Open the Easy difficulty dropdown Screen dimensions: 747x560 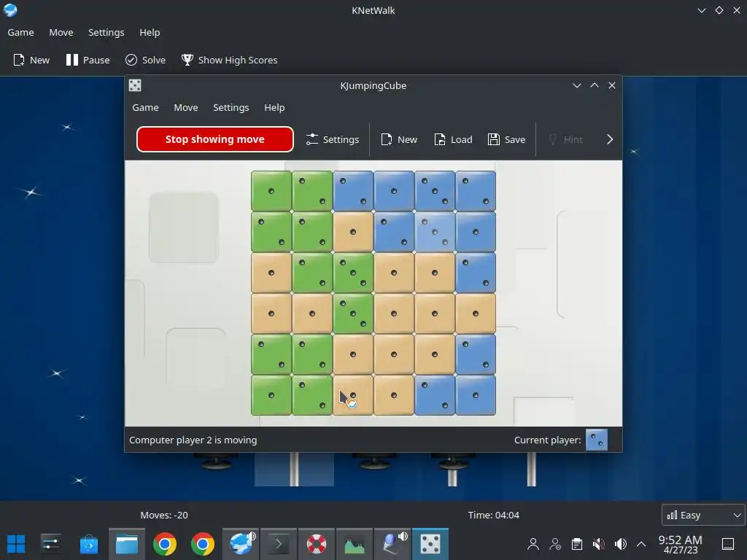pos(703,515)
